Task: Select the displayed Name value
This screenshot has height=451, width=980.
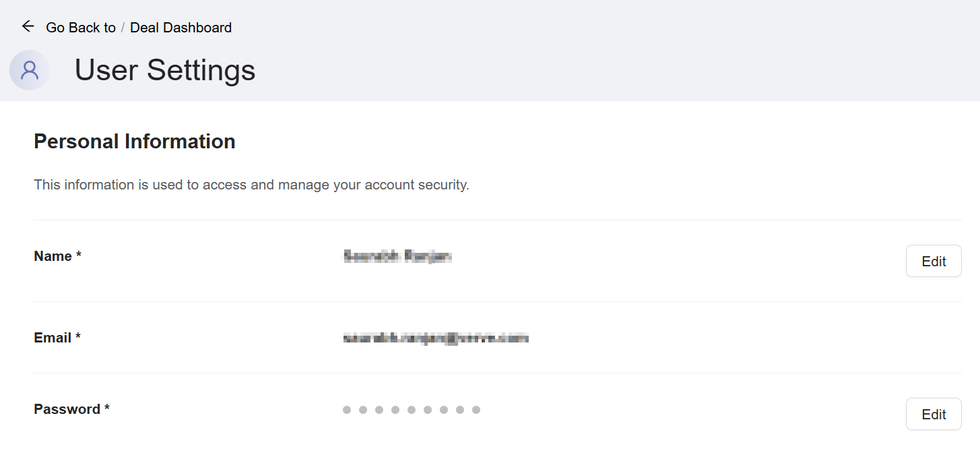Action: (x=397, y=256)
